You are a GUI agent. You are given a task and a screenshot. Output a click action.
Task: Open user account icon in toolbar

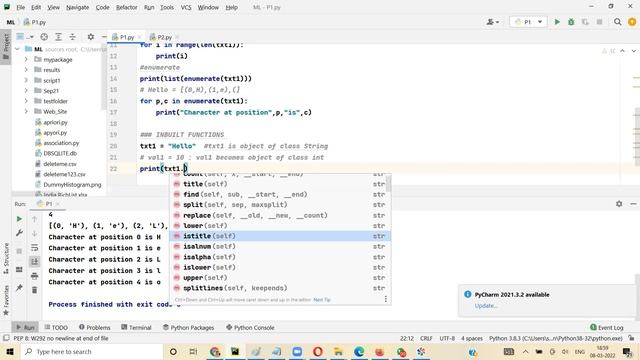pyautogui.click(x=493, y=22)
